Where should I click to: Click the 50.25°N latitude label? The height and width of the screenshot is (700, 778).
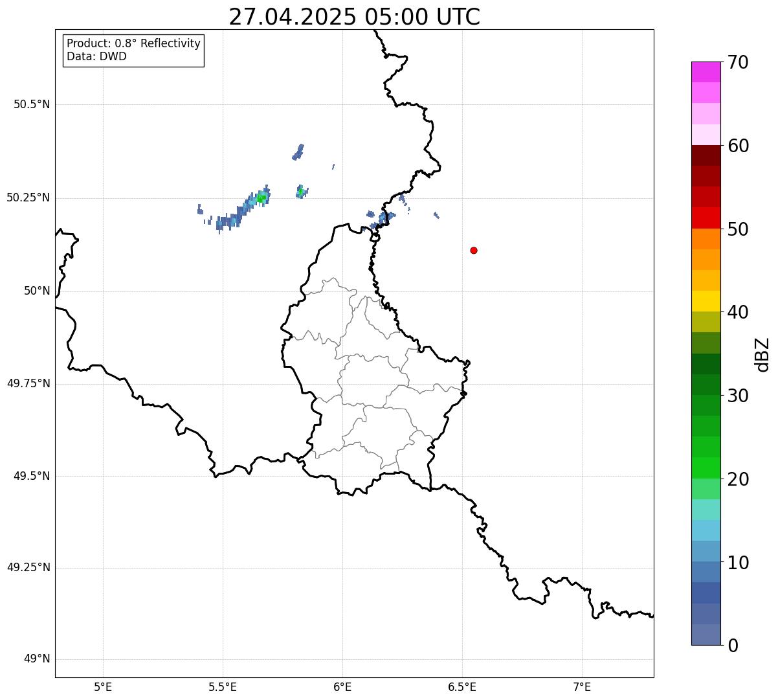[28, 198]
